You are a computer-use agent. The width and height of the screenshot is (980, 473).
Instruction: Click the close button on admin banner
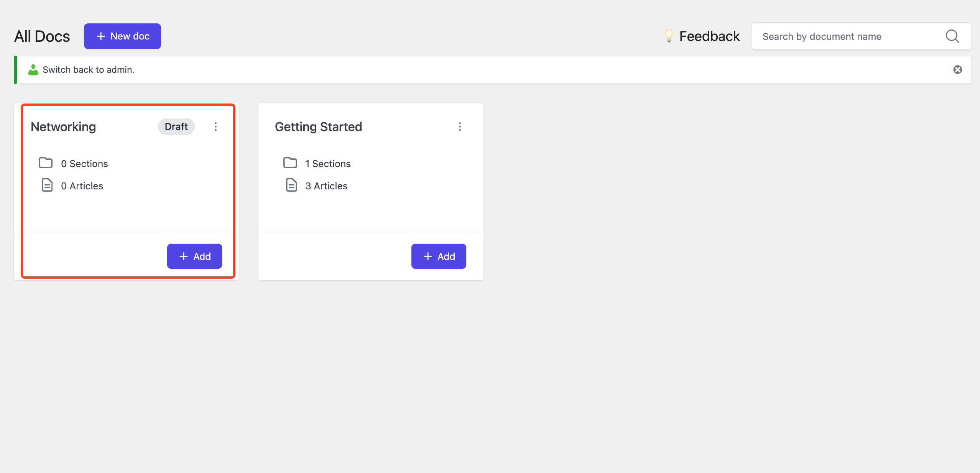[958, 69]
